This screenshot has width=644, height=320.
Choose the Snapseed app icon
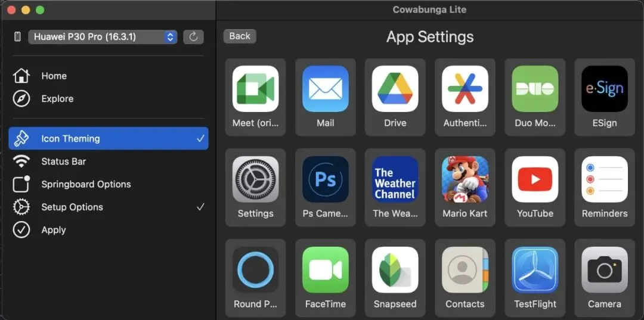pos(395,270)
